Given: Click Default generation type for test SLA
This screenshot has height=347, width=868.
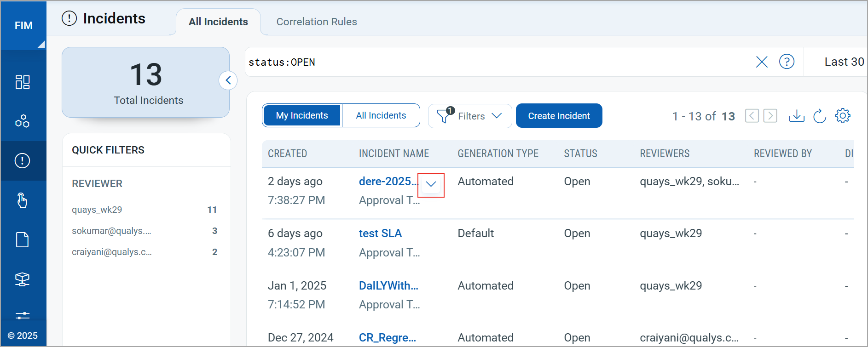Looking at the screenshot, I should 475,233.
